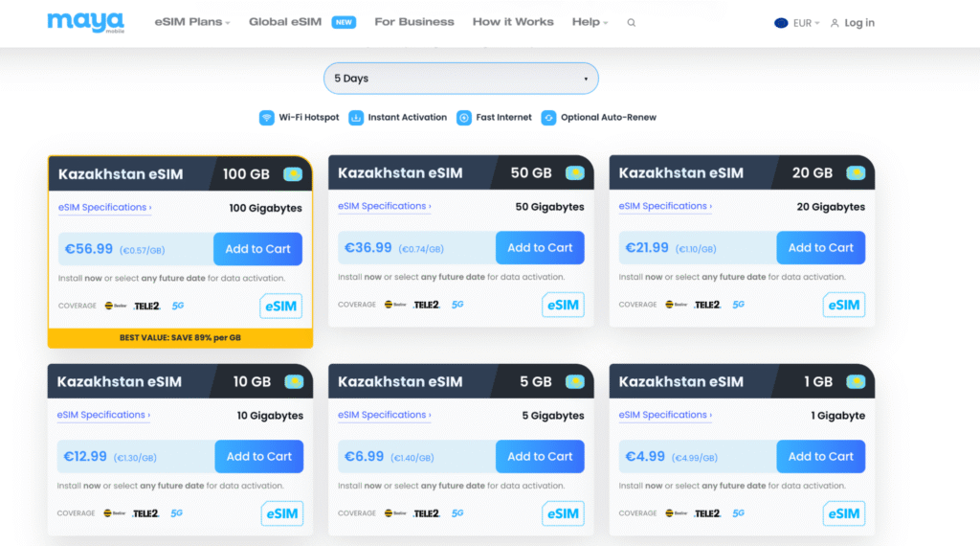This screenshot has width=980, height=546.
Task: Open eSIM Specifications for 1 GB plan
Action: coord(665,415)
